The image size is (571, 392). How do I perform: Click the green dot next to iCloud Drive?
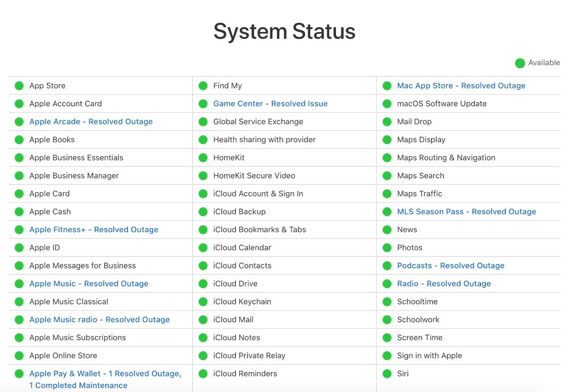pyautogui.click(x=203, y=284)
